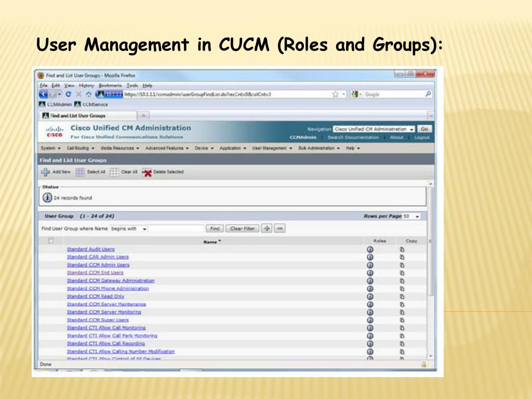This screenshot has height=399, width=532.
Task: Open the Call Routing menu
Action: point(81,148)
